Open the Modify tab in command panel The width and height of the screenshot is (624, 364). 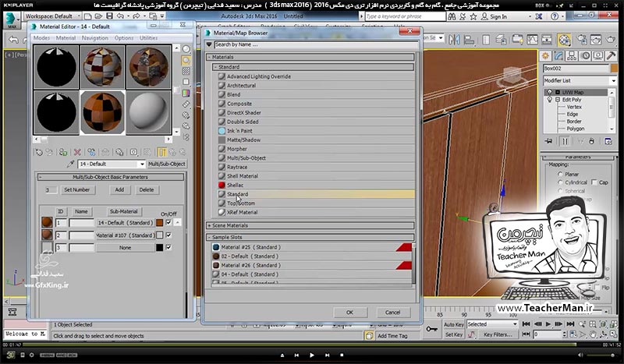pos(558,55)
